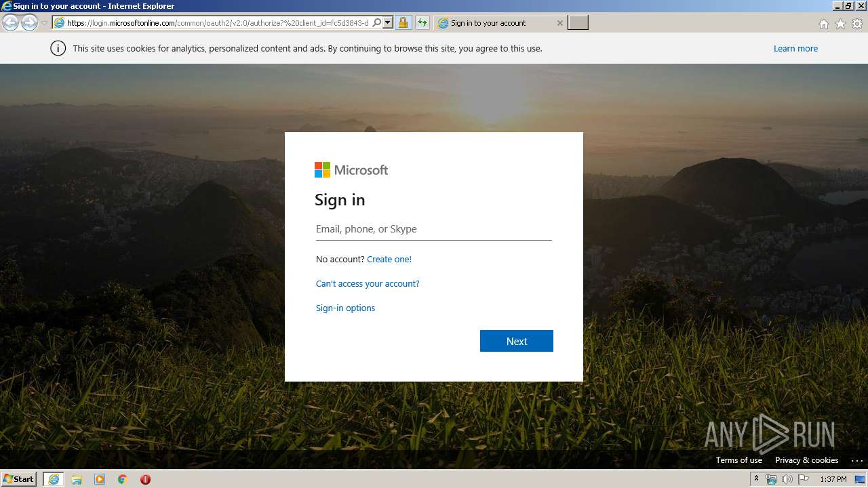Click 'Can't access your account?' link
The image size is (868, 488).
(368, 283)
